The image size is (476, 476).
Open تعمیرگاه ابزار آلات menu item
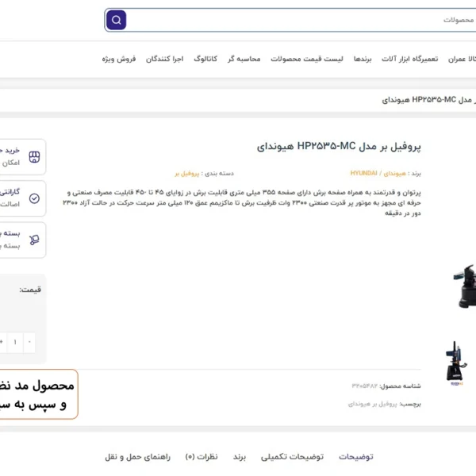410,59
